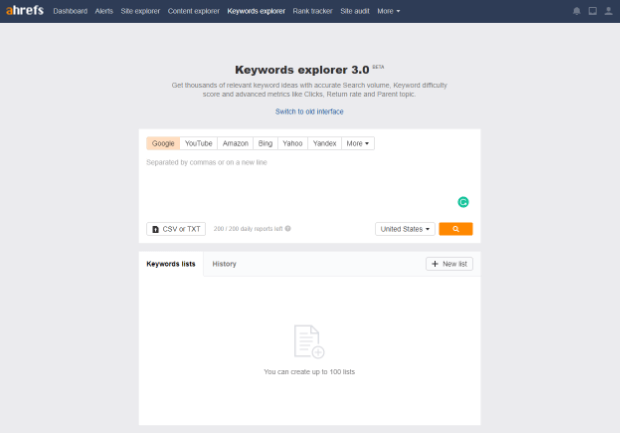This screenshot has width=620, height=433.
Task: Click Switch to old interface link
Action: click(309, 112)
